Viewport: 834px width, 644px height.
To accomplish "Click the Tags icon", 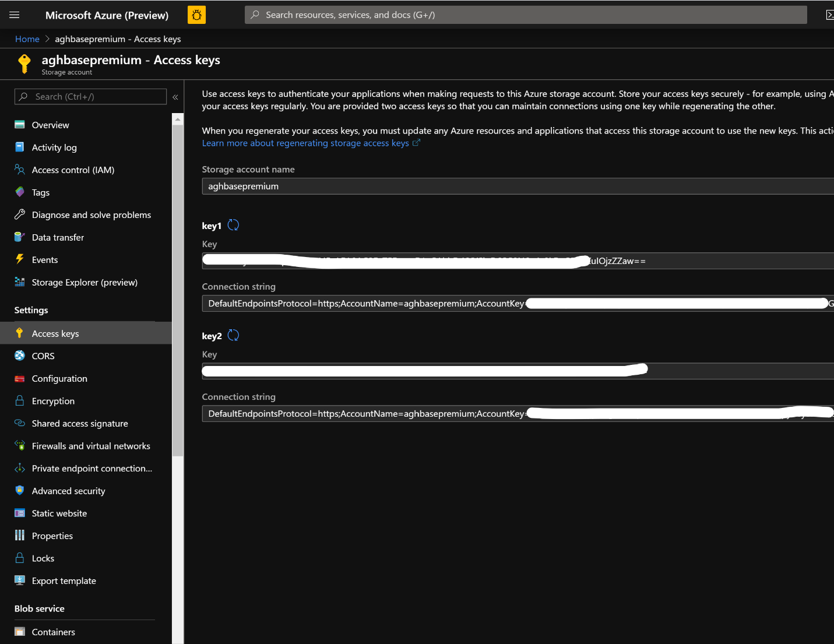I will pyautogui.click(x=20, y=192).
